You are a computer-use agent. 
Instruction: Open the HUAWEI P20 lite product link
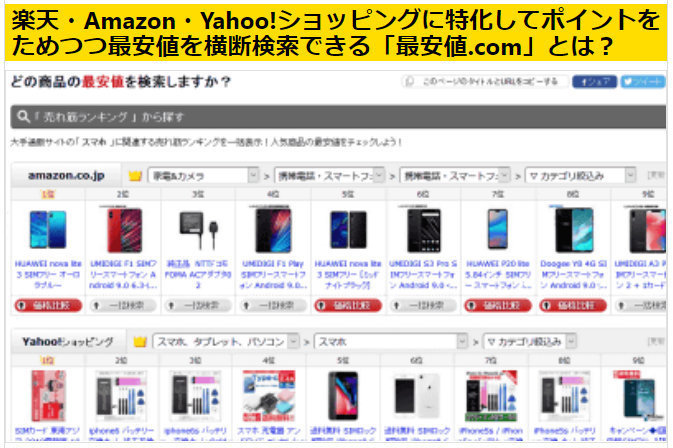coord(498,274)
